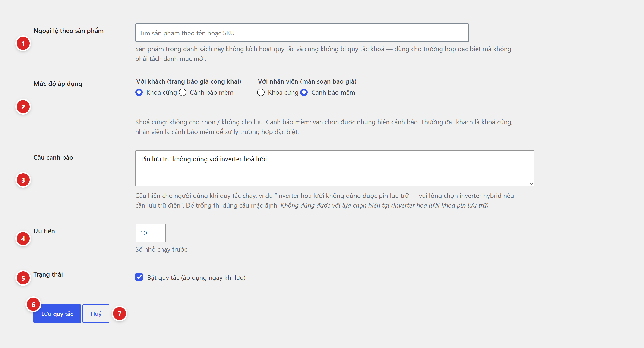
Task: Click the 'Ưu tiên' label text
Action: coord(44,231)
